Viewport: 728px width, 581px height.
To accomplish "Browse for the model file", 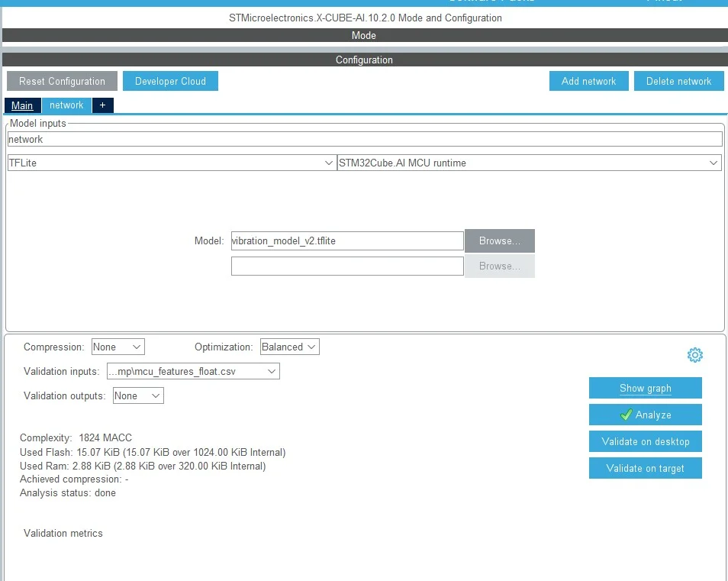I will click(x=500, y=240).
